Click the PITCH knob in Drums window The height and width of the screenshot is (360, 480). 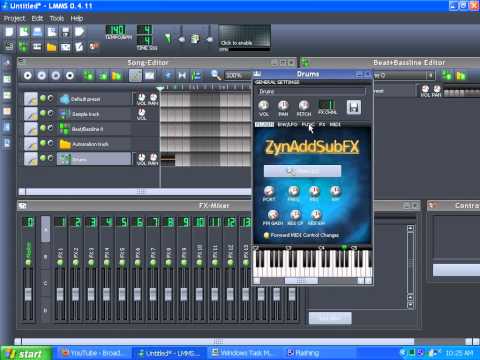(303, 105)
